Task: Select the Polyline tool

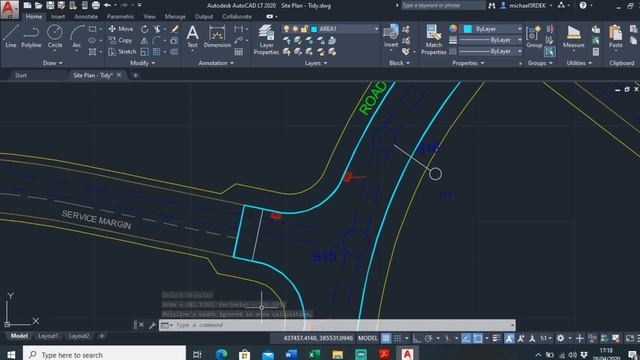Action: point(31,36)
